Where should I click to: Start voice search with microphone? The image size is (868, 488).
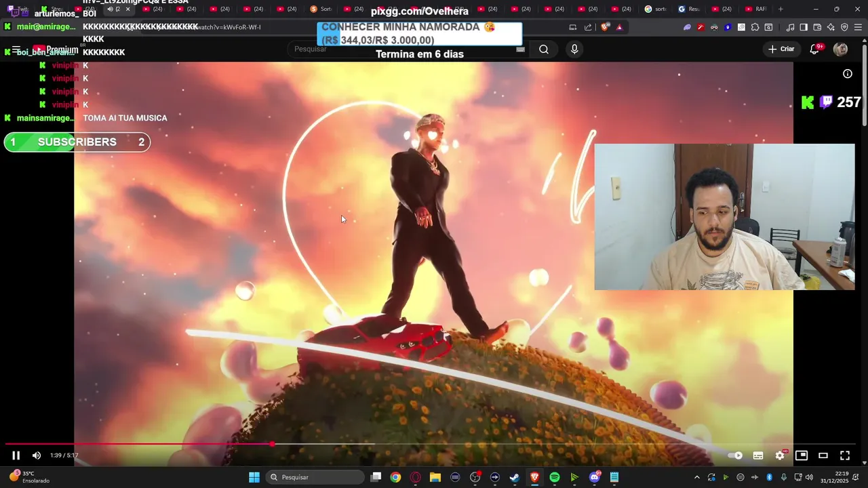click(574, 49)
